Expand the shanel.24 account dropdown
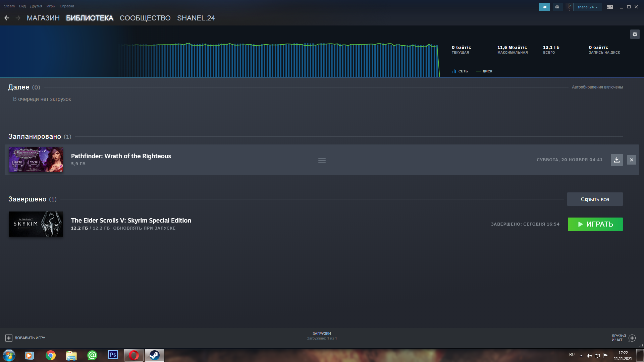The image size is (644, 362). pyautogui.click(x=587, y=7)
